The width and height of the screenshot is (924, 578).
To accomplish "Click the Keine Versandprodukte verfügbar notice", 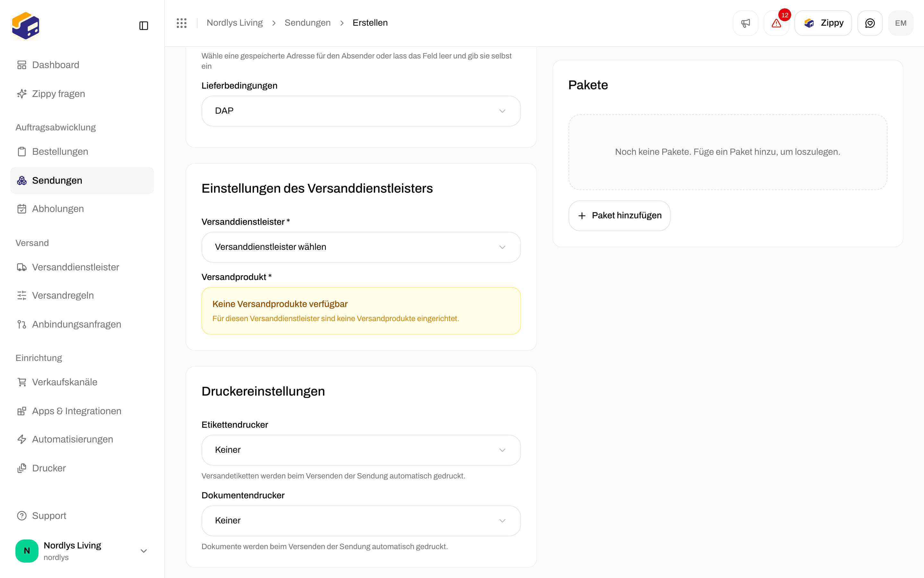I will pos(361,311).
